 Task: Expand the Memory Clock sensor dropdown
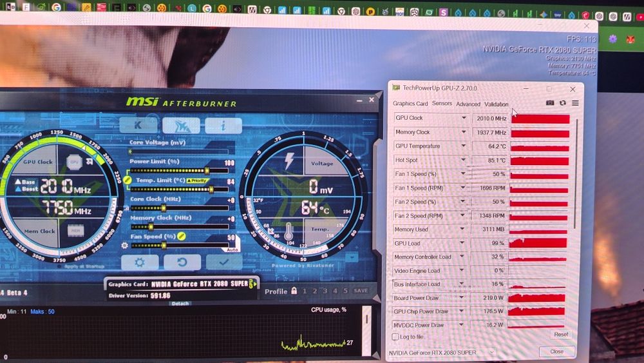464,132
